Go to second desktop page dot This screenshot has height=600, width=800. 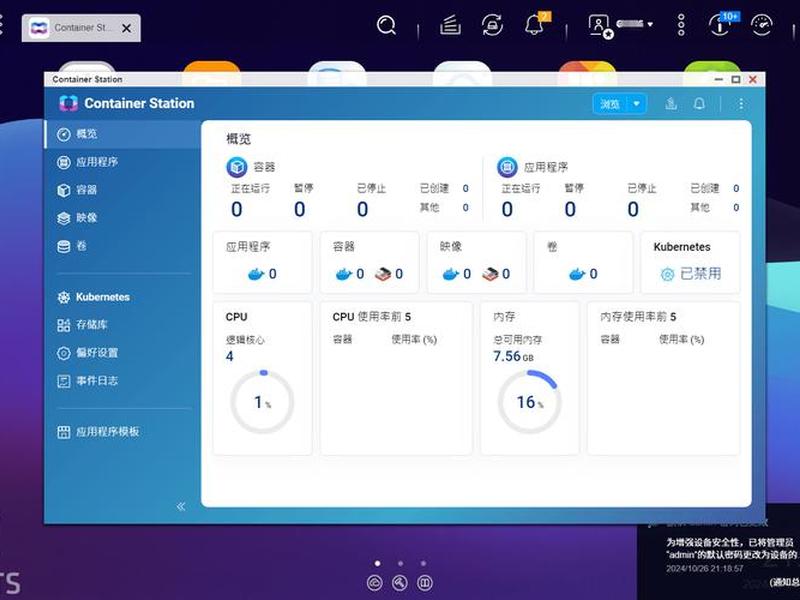click(401, 563)
